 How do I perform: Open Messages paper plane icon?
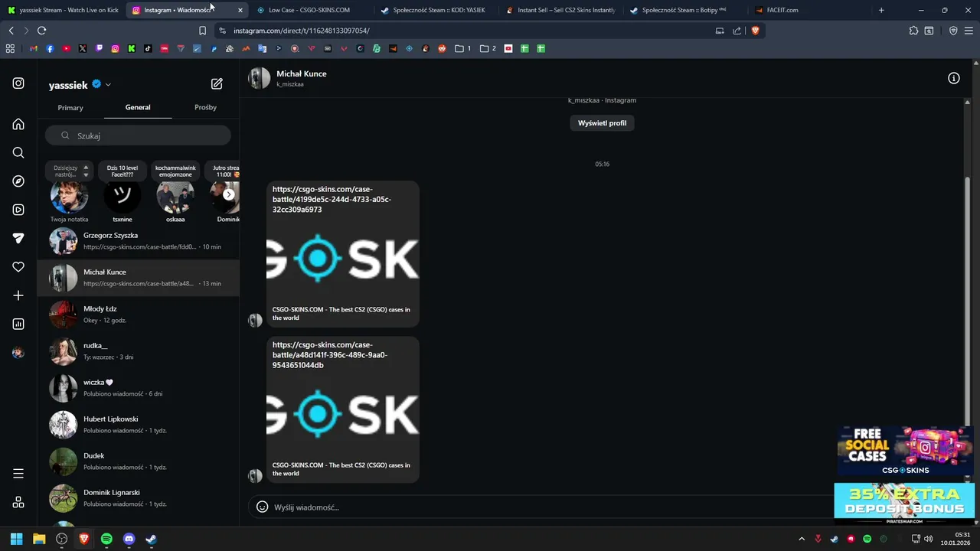pyautogui.click(x=18, y=238)
